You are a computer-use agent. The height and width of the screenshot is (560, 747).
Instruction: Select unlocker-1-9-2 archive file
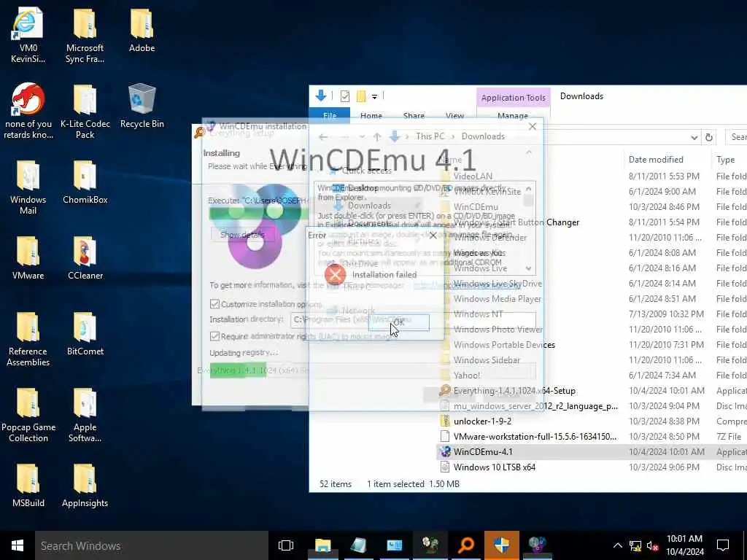point(592,421)
